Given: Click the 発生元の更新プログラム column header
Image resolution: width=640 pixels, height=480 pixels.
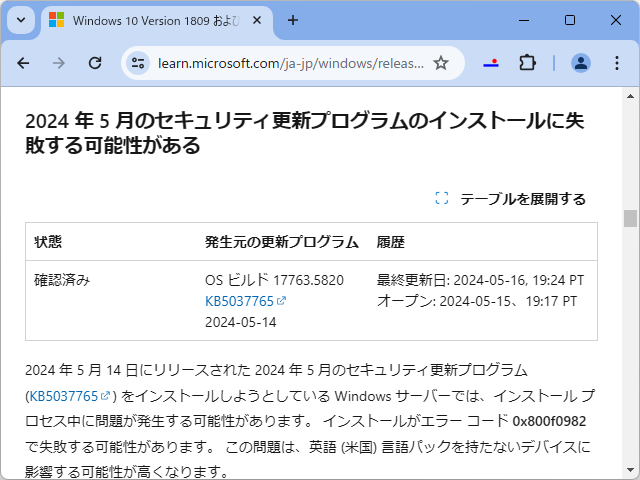Looking at the screenshot, I should (x=282, y=242).
